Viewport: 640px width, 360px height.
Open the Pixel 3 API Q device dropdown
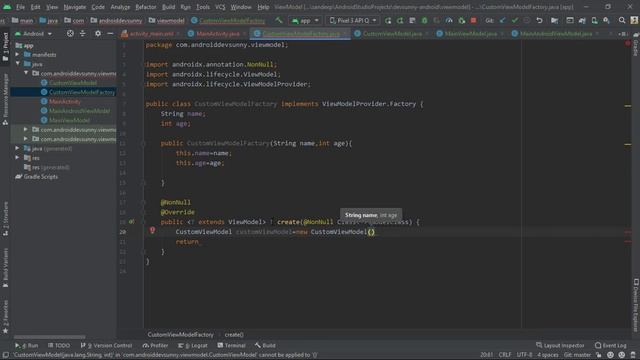coord(353,20)
